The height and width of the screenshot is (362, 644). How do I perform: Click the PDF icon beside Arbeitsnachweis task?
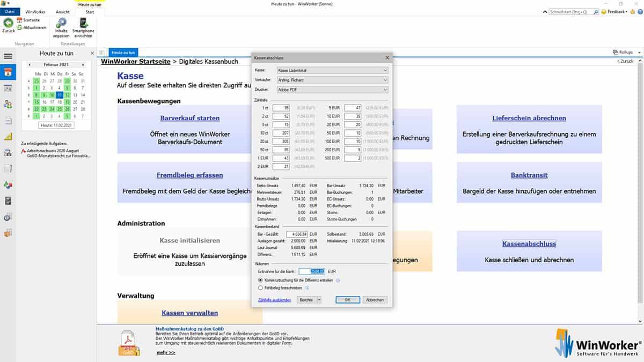(x=24, y=151)
